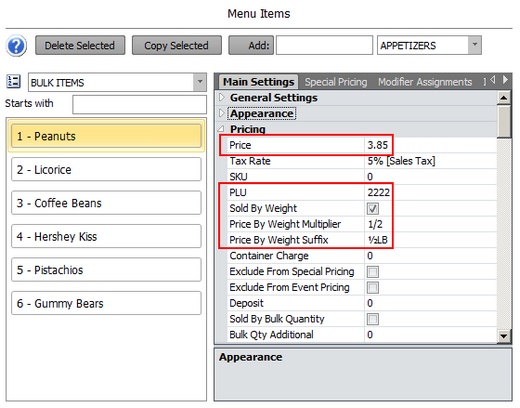Click the SKU value field

430,177
